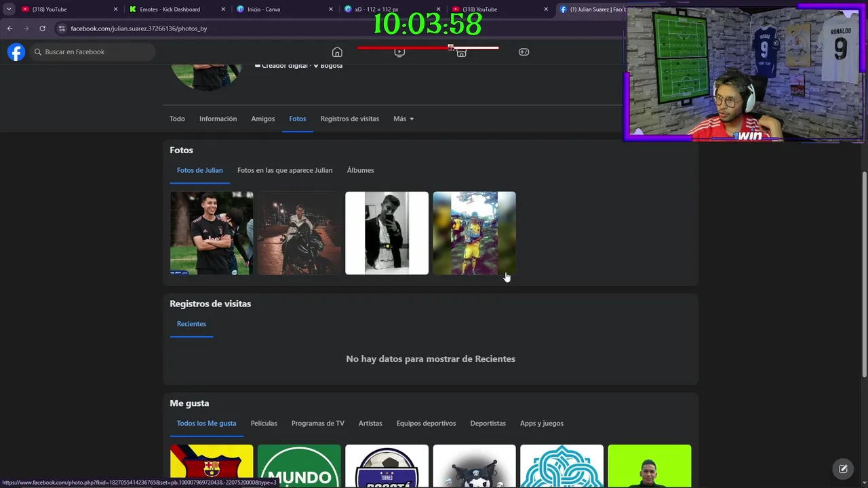868x488 pixels.
Task: Click the browser forward arrow
Action: coord(26,28)
